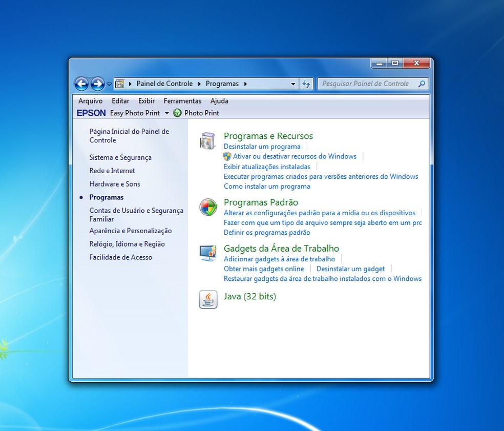Expand the arrow after Painel de Controle
The width and height of the screenshot is (504, 431).
200,84
